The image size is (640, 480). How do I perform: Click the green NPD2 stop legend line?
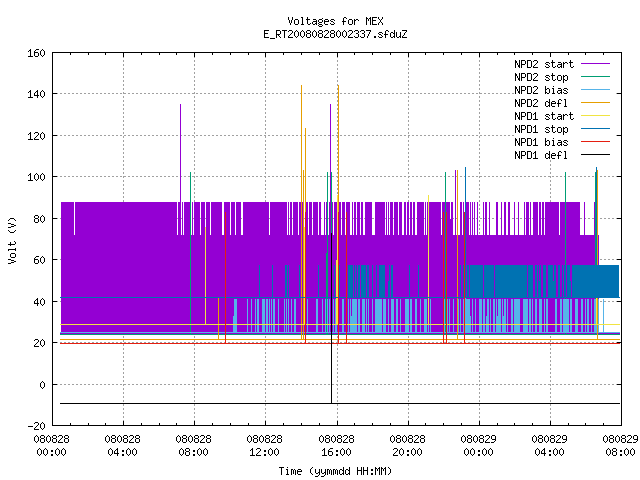pos(595,77)
